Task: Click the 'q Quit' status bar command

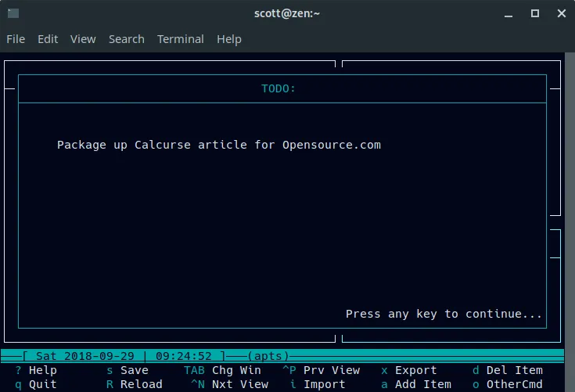Action: pos(36,384)
